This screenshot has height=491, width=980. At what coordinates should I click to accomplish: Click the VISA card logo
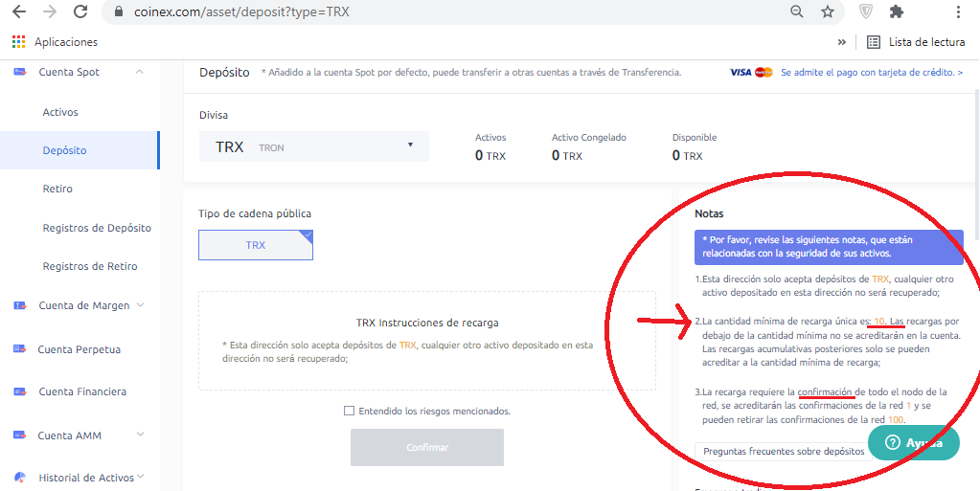tap(741, 73)
